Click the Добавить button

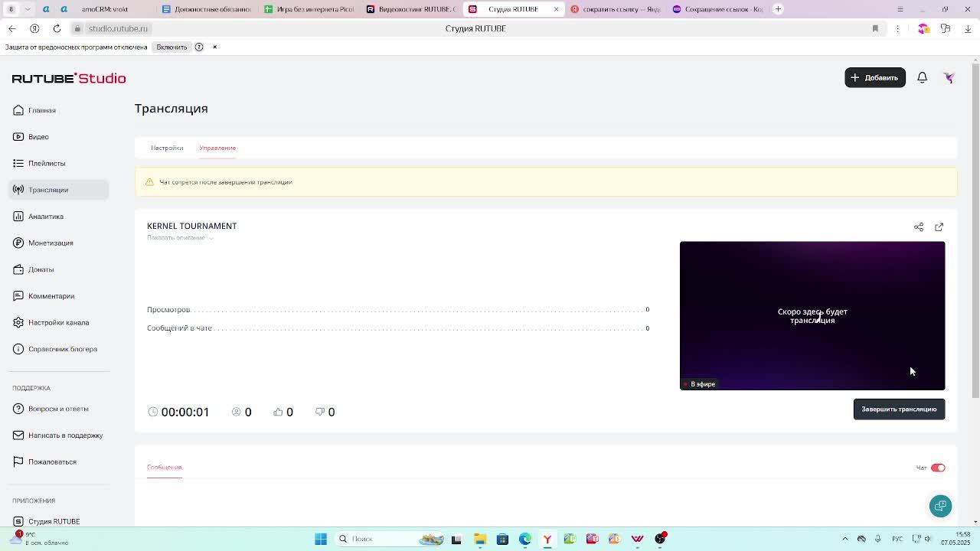[x=875, y=77]
